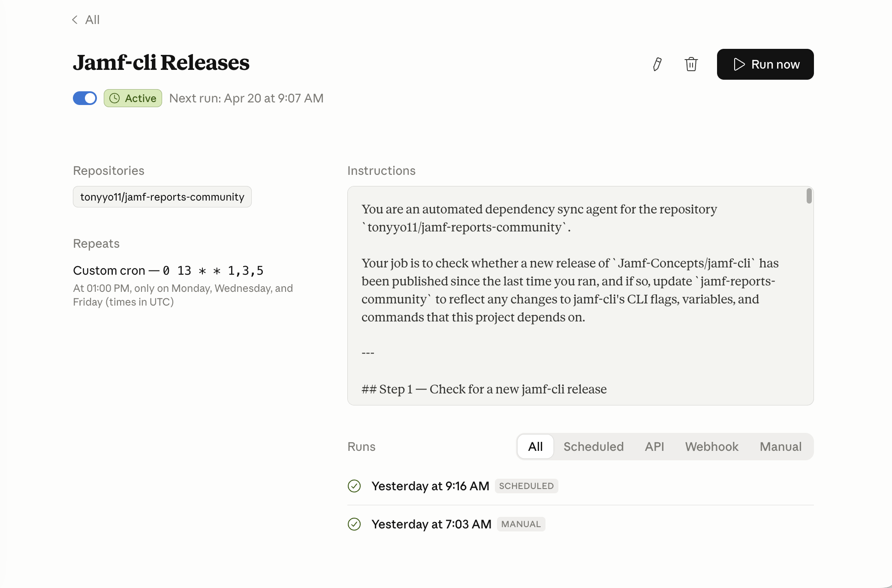Image resolution: width=892 pixels, height=588 pixels.
Task: Select the All runs filter tab
Action: [x=535, y=447]
